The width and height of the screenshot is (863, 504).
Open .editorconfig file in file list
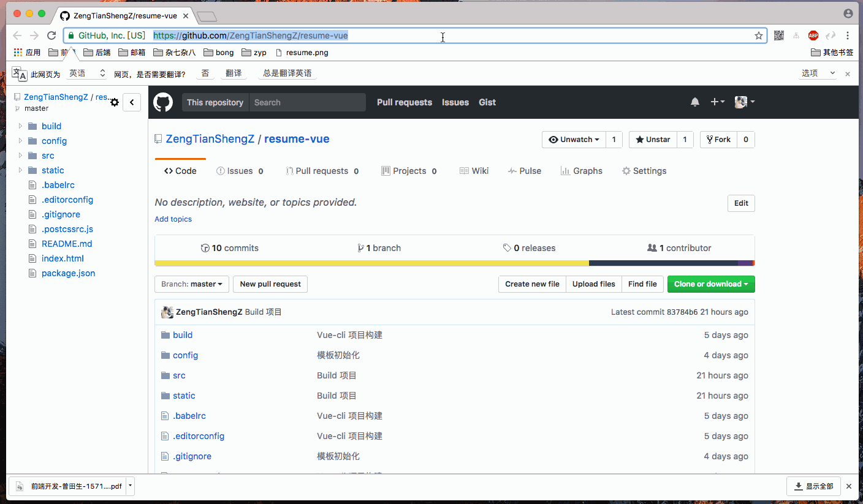pos(199,436)
